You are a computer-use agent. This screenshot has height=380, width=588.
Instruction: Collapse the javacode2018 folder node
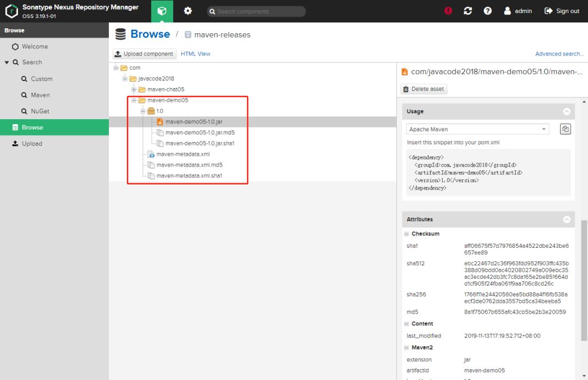pos(125,79)
